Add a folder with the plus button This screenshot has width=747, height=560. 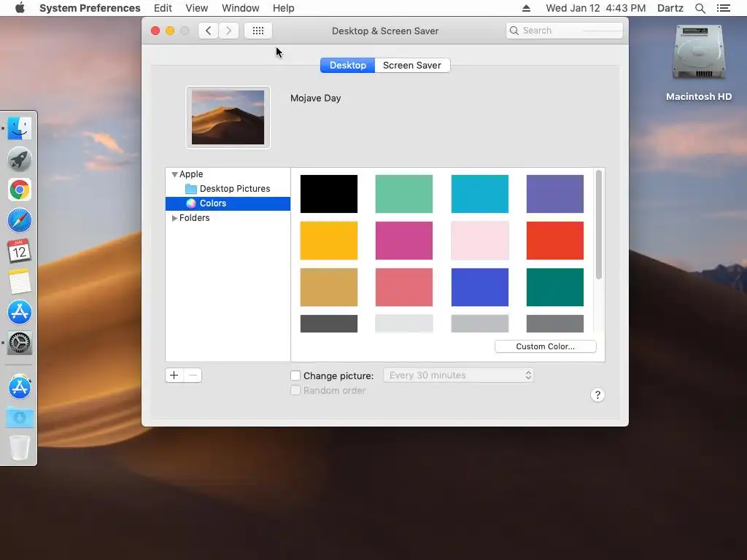pyautogui.click(x=174, y=376)
